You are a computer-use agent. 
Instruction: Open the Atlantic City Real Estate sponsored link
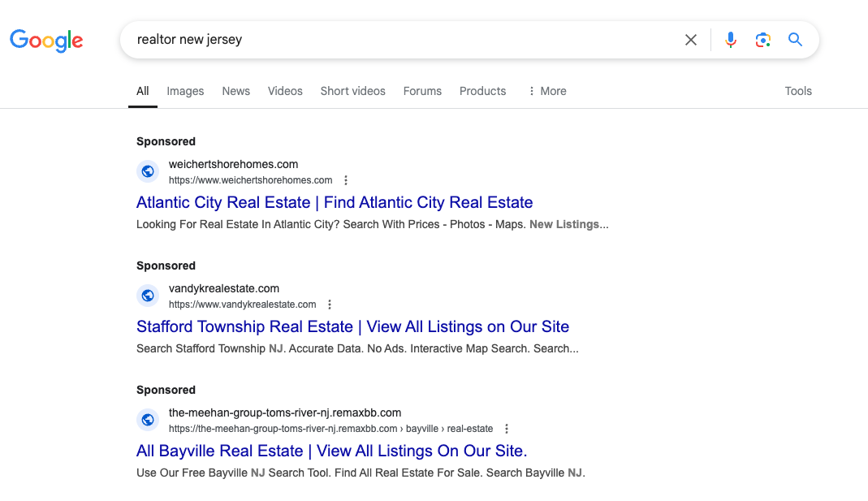(334, 202)
